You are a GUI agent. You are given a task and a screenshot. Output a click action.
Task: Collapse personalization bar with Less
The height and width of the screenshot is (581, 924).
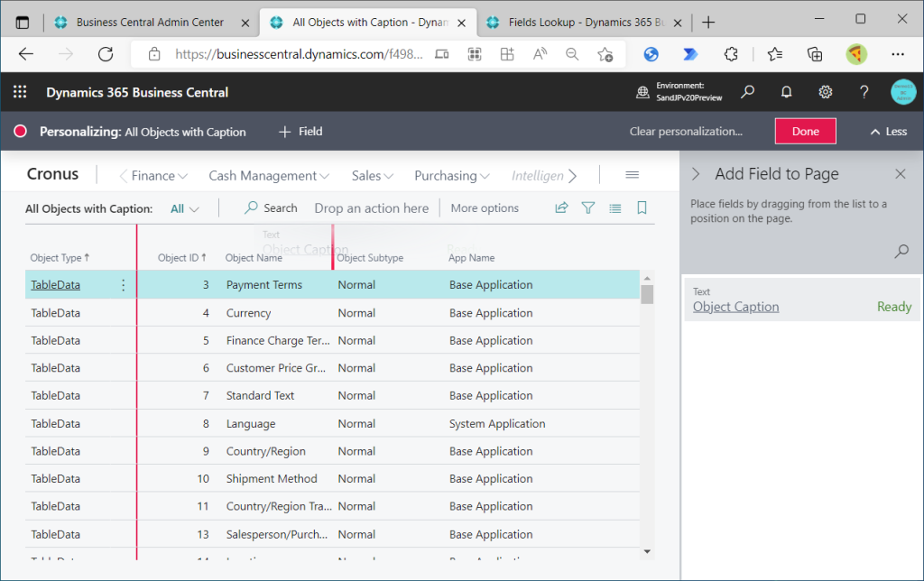(x=889, y=132)
